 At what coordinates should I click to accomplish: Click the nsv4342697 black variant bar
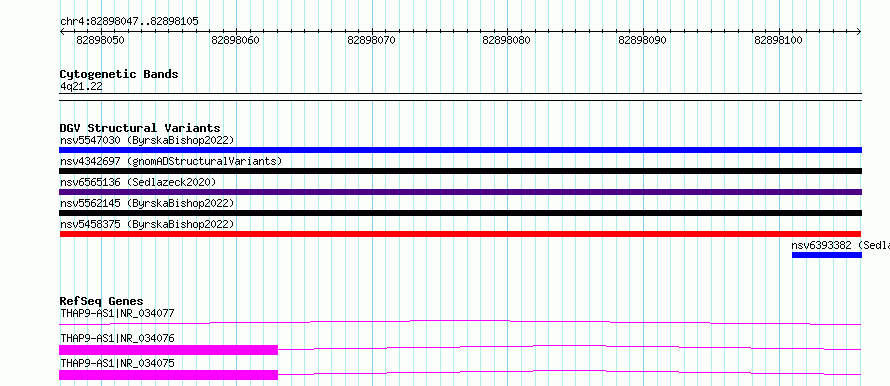point(460,171)
